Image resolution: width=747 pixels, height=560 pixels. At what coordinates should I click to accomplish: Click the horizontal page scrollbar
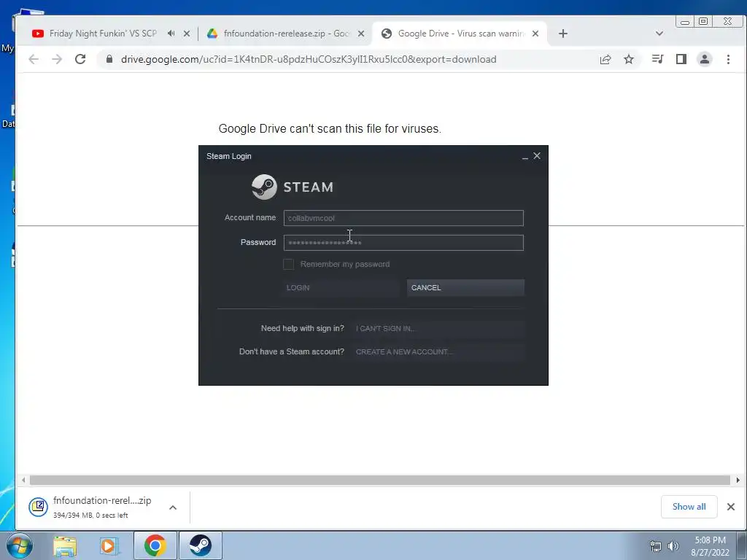[x=379, y=480]
